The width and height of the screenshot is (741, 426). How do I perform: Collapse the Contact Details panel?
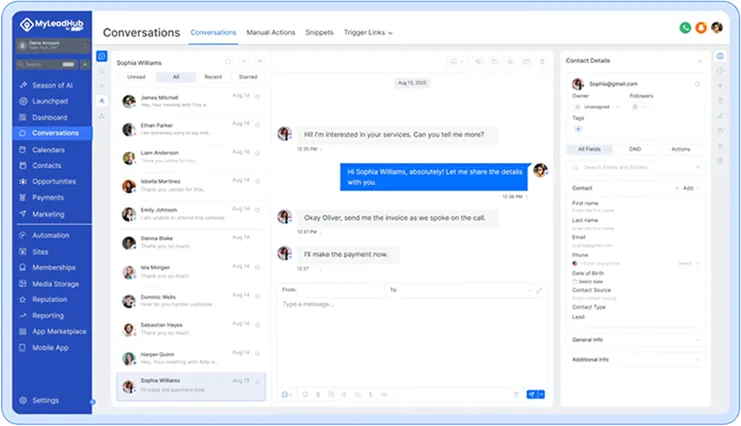[x=699, y=61]
